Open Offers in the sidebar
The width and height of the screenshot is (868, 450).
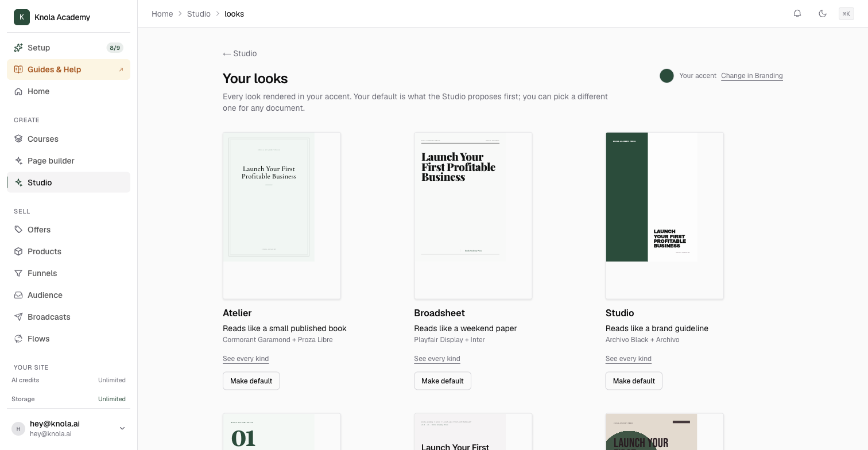tap(68, 230)
